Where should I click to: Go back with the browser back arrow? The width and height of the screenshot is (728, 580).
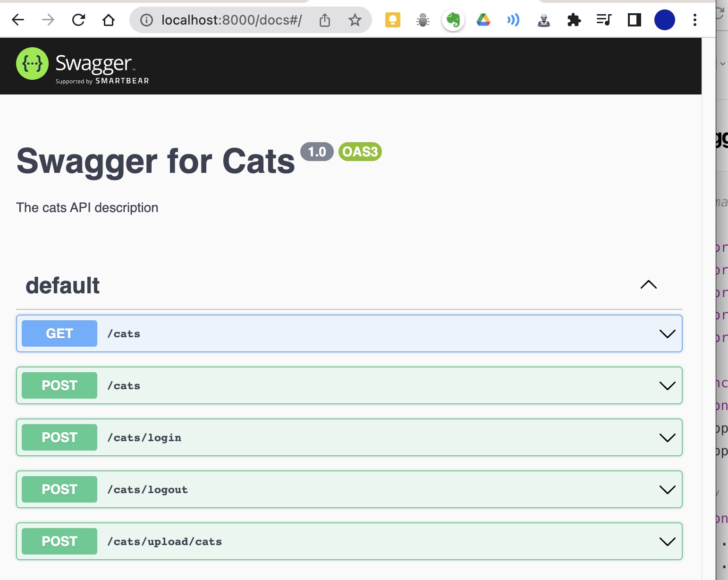coord(18,20)
